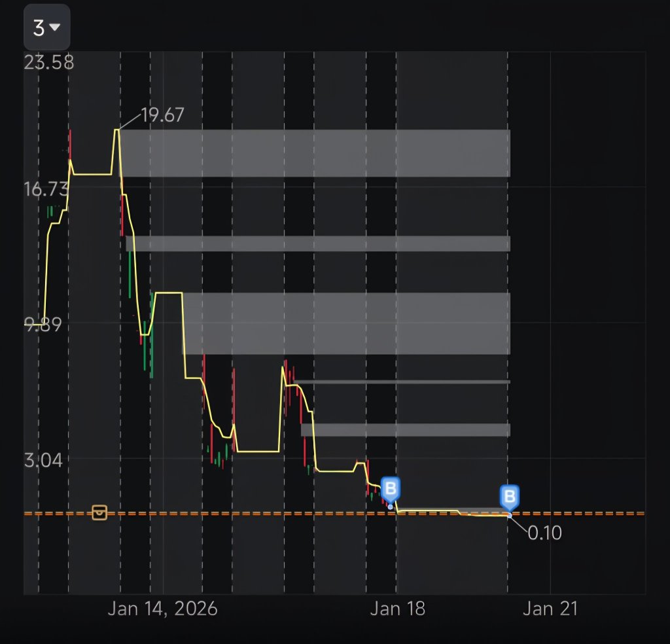This screenshot has height=644, width=670.
Task: Click the 0.10 price flag label
Action: click(x=545, y=533)
